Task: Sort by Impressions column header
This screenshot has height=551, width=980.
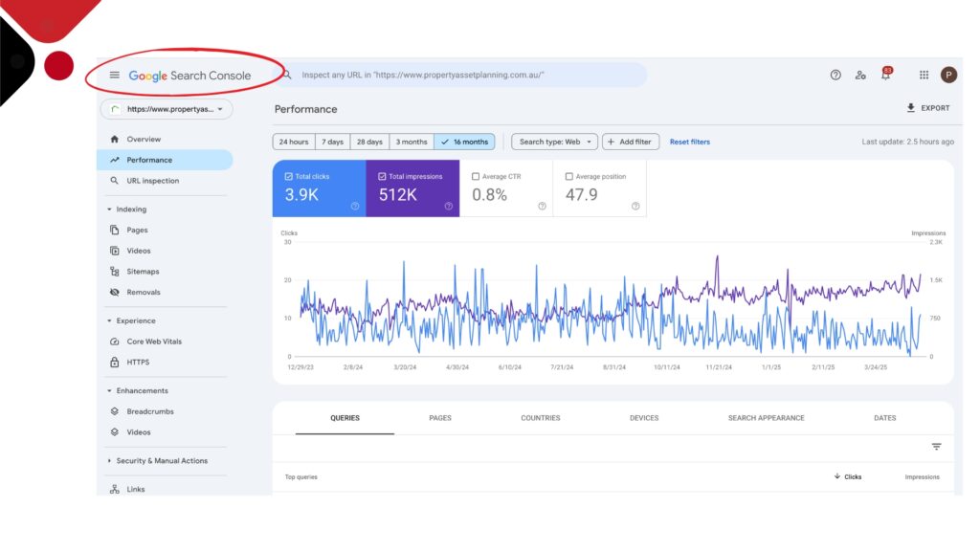Action: pos(922,477)
